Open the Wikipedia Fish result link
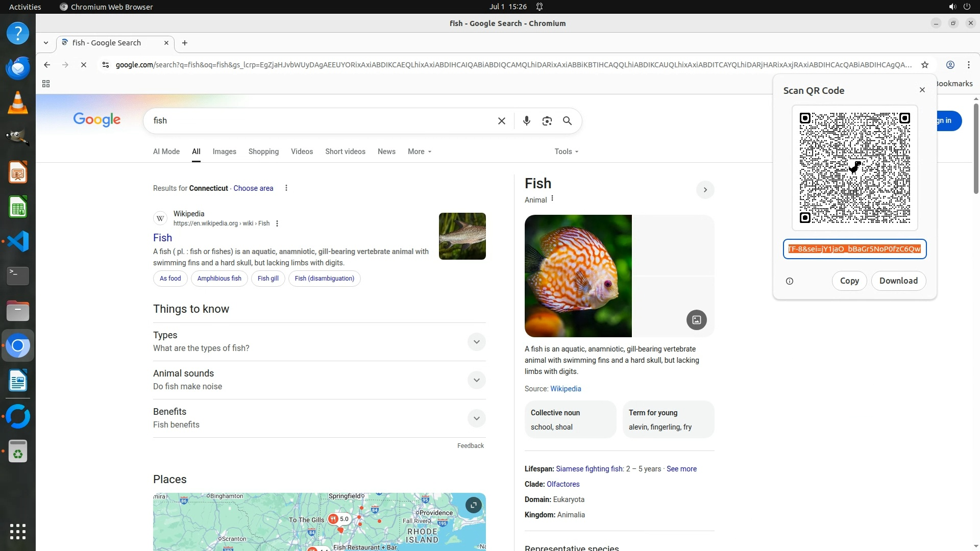 [x=162, y=238]
